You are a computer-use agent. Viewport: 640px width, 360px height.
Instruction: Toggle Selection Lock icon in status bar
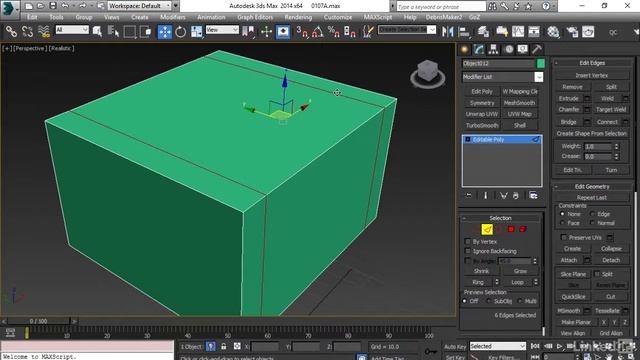224,347
